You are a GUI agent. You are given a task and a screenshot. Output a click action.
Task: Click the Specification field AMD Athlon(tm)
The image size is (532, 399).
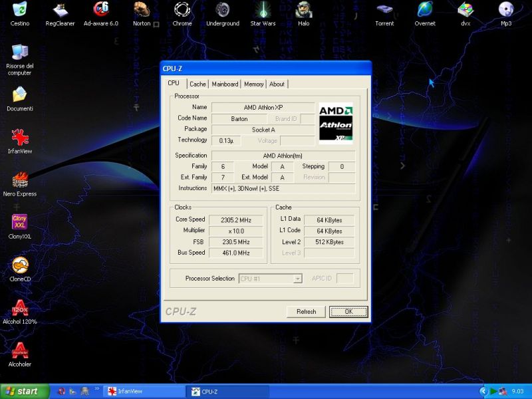tap(283, 156)
